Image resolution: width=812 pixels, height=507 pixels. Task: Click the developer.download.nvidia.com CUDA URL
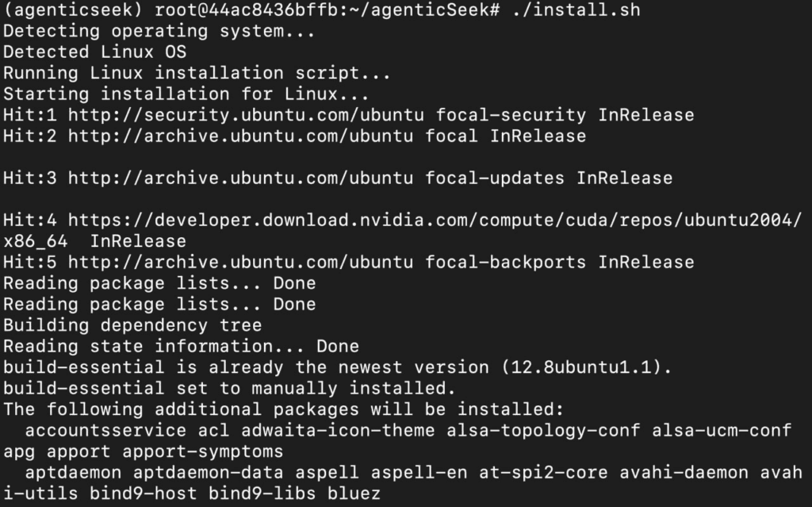coord(435,221)
